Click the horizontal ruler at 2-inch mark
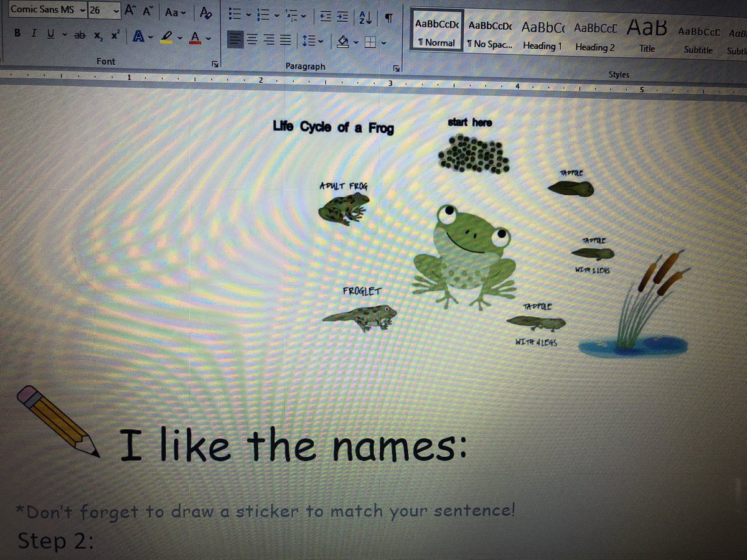This screenshot has width=747, height=560. point(260,81)
